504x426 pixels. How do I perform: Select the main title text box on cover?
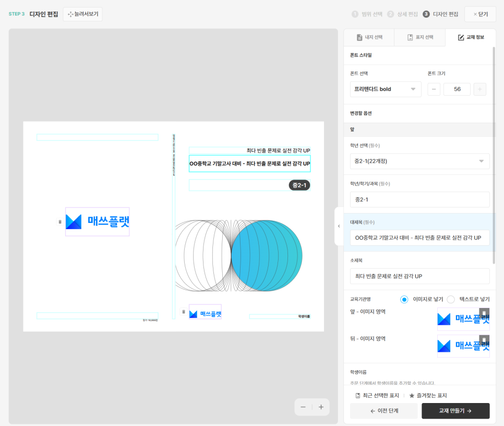tap(250, 163)
